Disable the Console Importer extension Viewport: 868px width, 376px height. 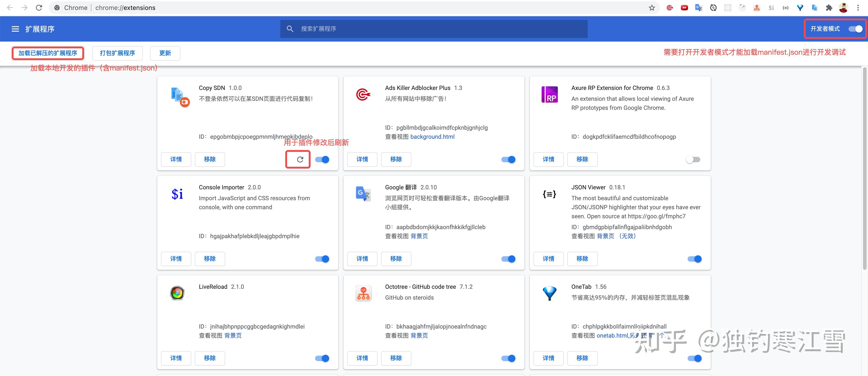tap(322, 259)
